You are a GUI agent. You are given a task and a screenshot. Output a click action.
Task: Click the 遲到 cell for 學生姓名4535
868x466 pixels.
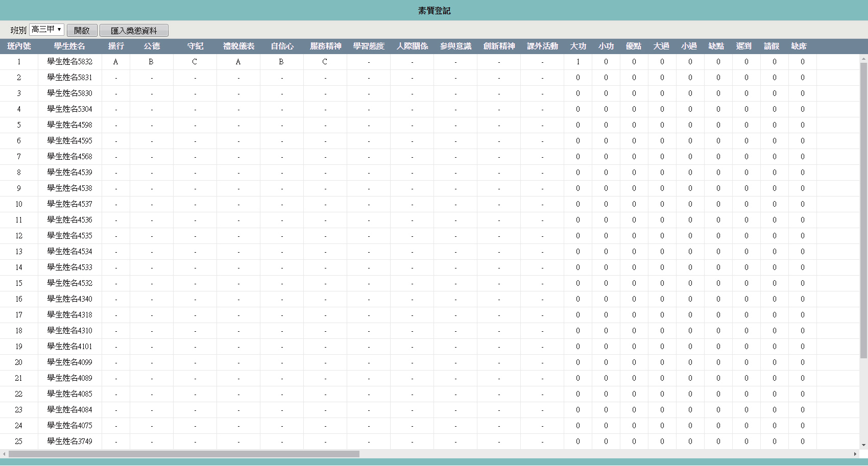coord(746,236)
